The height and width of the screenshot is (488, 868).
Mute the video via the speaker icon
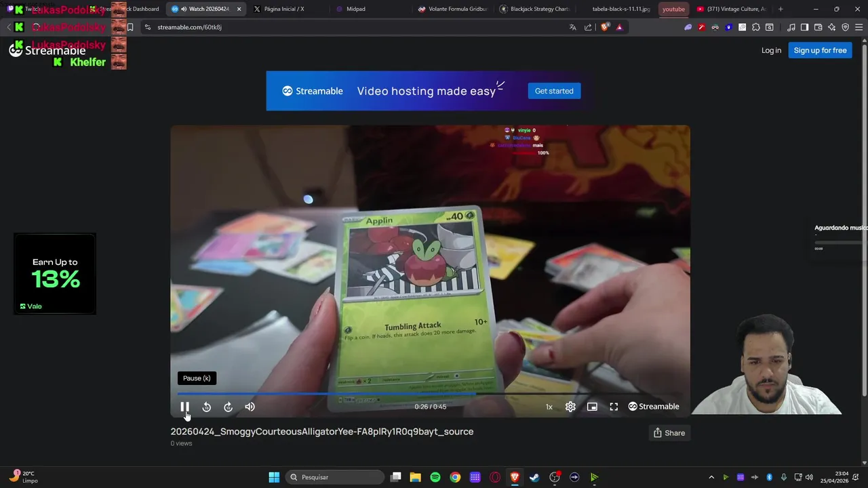(x=250, y=407)
